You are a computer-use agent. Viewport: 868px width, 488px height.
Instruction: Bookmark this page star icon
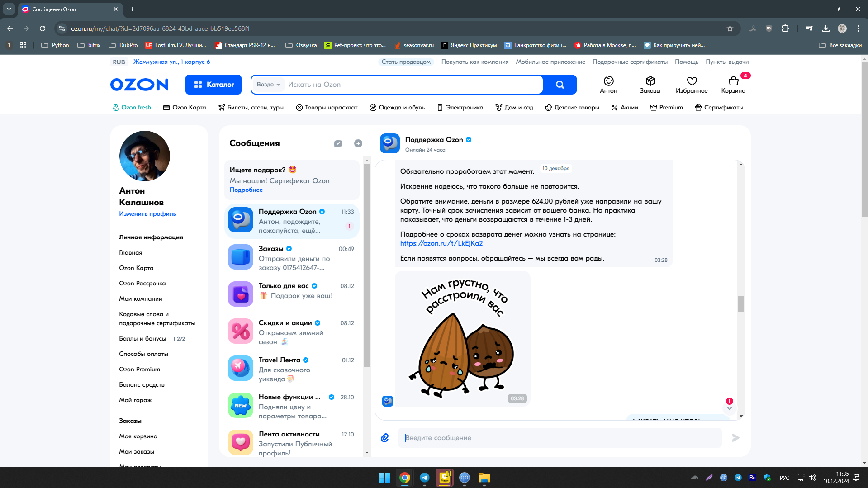(730, 28)
